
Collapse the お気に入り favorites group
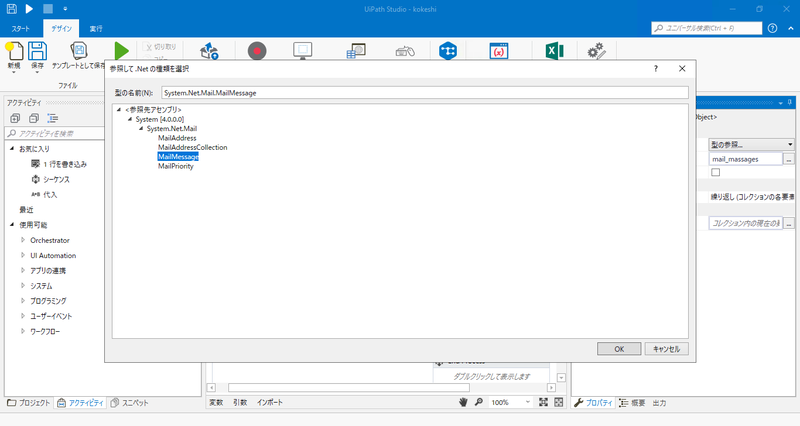(x=12, y=148)
